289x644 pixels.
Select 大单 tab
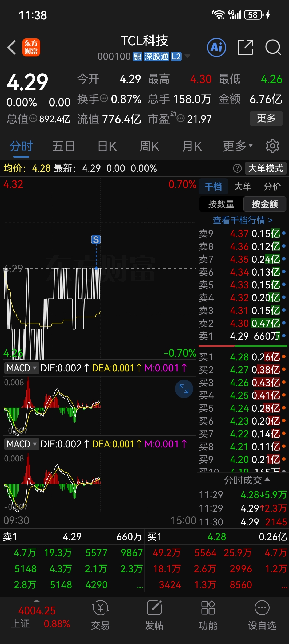pos(243,186)
